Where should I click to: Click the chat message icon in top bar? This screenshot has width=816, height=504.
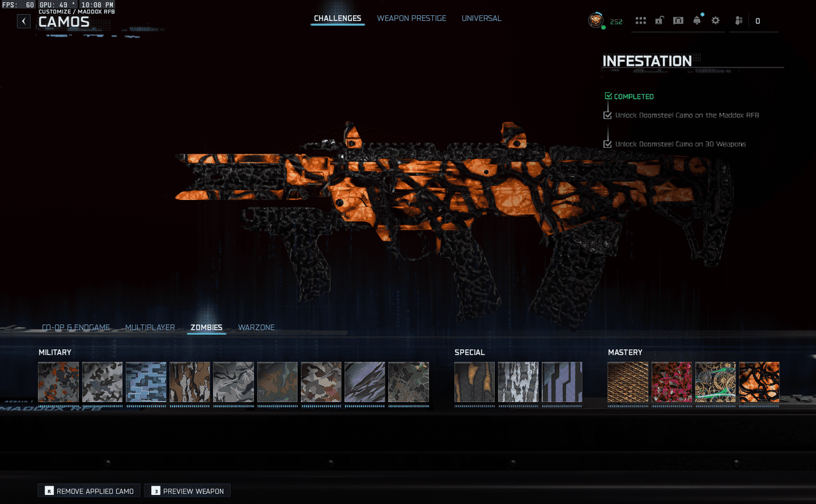pos(678,21)
